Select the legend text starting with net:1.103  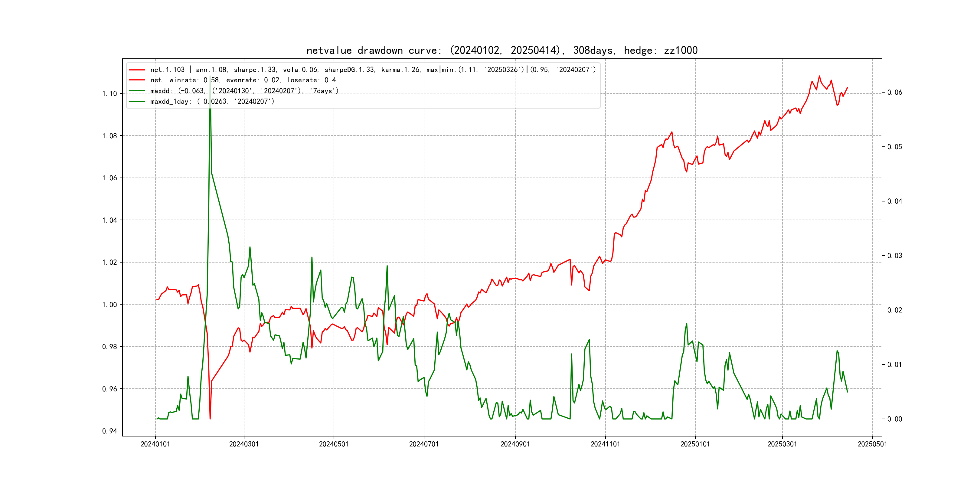[x=373, y=70]
